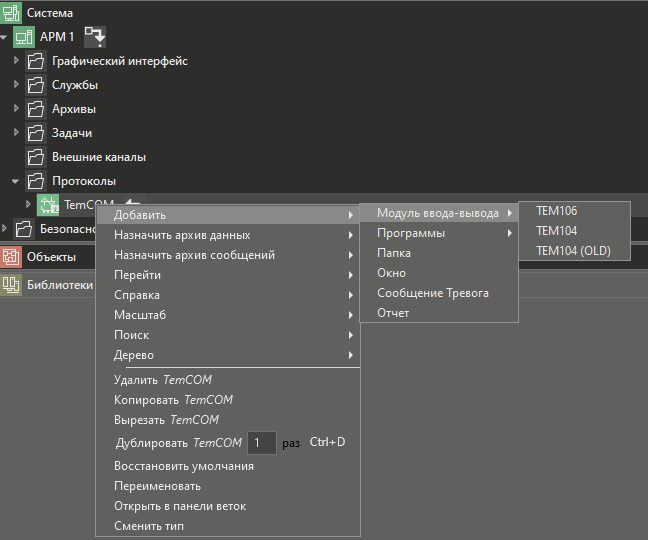The width and height of the screenshot is (648, 540).
Task: Click Сообщение Тревога menu entry
Action: point(432,293)
